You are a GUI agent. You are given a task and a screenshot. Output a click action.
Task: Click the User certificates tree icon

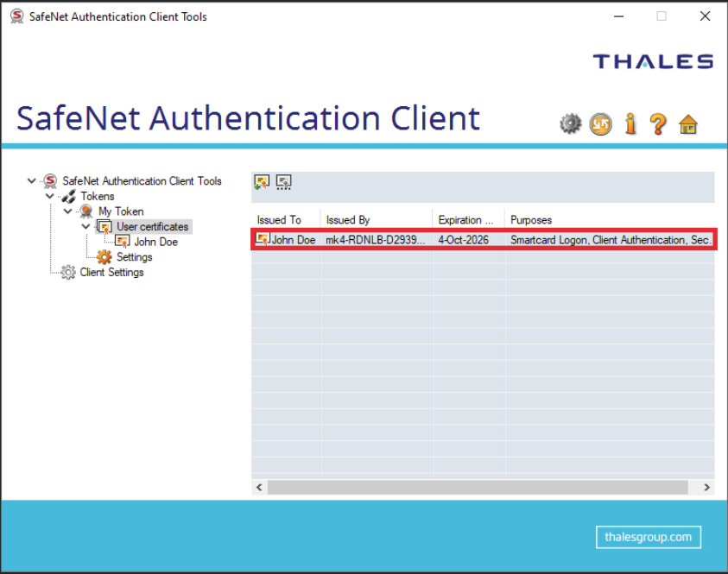coord(105,227)
